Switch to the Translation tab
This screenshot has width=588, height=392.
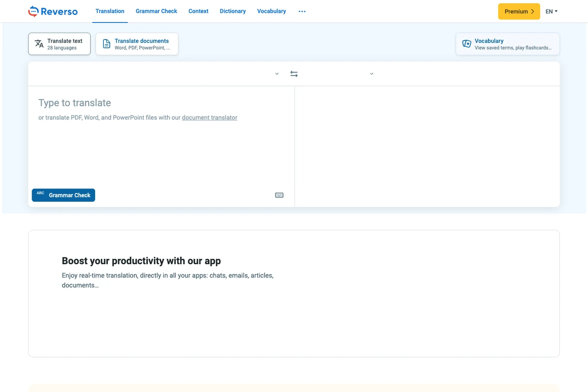click(x=110, y=11)
